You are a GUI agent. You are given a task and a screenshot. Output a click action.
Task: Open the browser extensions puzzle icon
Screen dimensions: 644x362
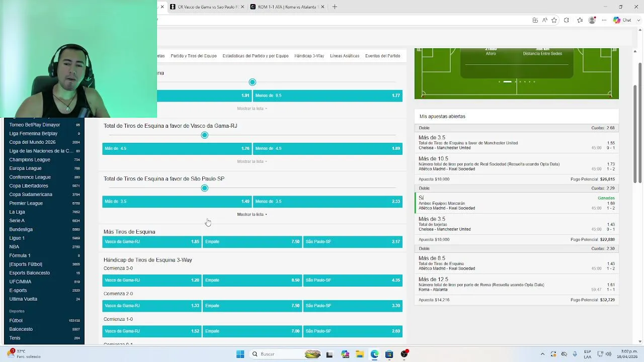click(x=567, y=20)
